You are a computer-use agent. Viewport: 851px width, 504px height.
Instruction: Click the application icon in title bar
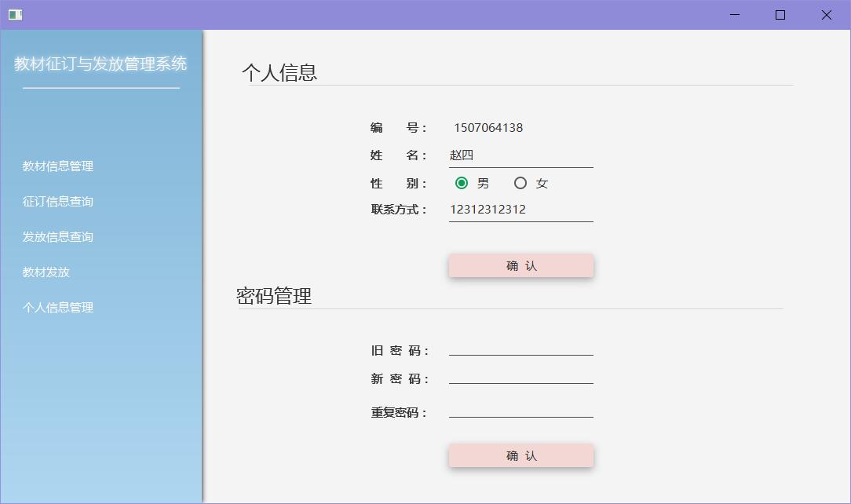[x=15, y=15]
